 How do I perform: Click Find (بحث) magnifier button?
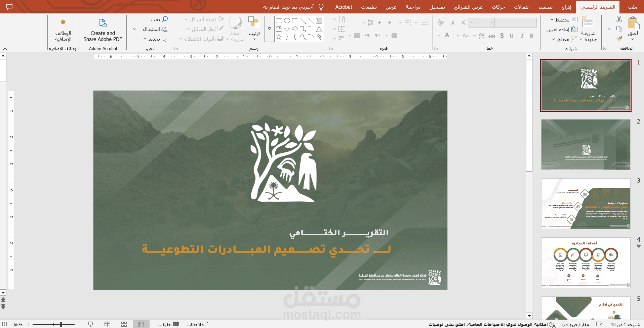(159, 19)
